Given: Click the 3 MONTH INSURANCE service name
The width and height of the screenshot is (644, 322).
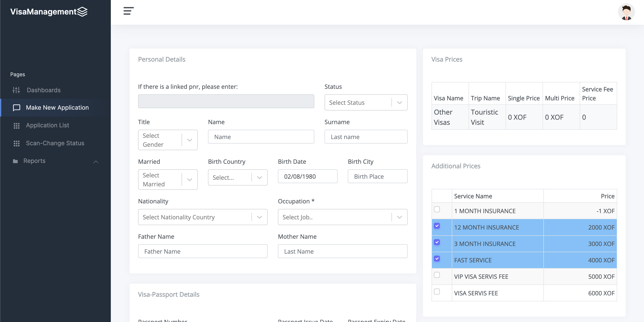Looking at the screenshot, I should click(485, 244).
